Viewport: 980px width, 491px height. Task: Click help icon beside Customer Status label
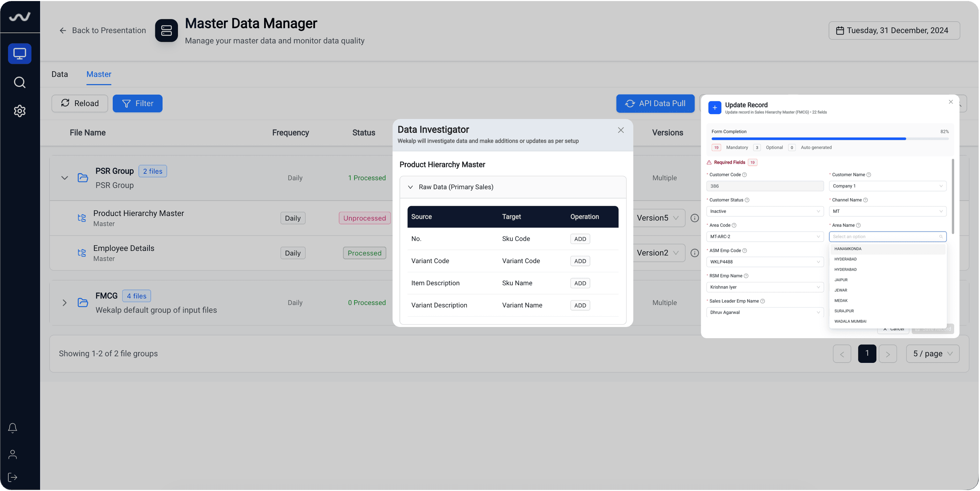click(x=747, y=200)
